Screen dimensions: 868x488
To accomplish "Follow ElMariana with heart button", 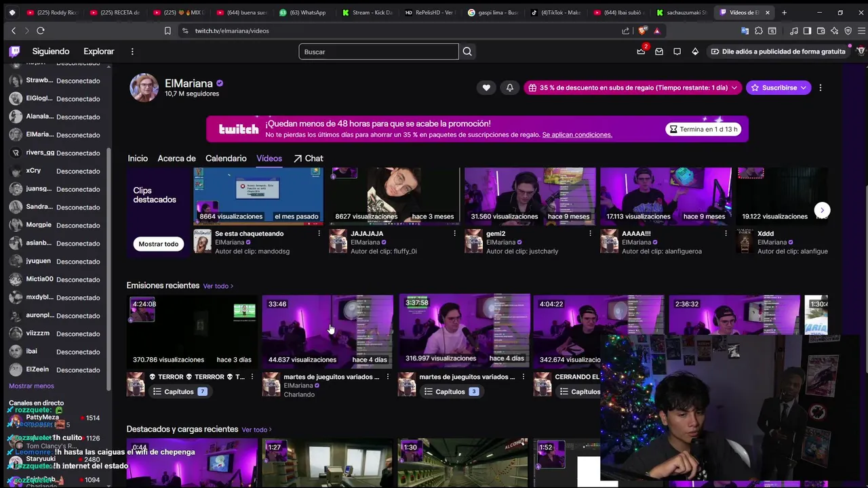I will pyautogui.click(x=486, y=87).
